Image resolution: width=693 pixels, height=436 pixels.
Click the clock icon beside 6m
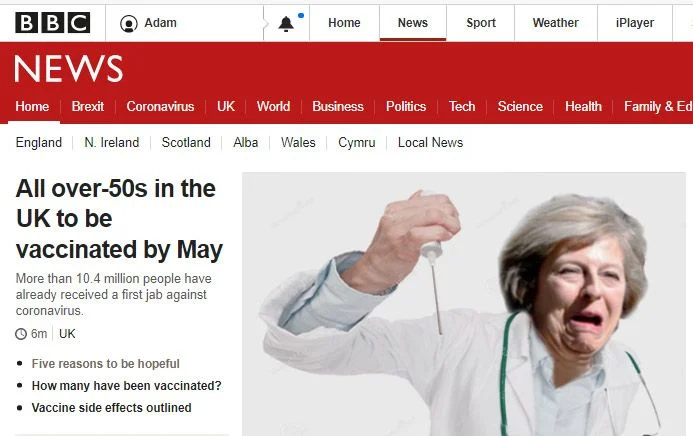point(21,334)
